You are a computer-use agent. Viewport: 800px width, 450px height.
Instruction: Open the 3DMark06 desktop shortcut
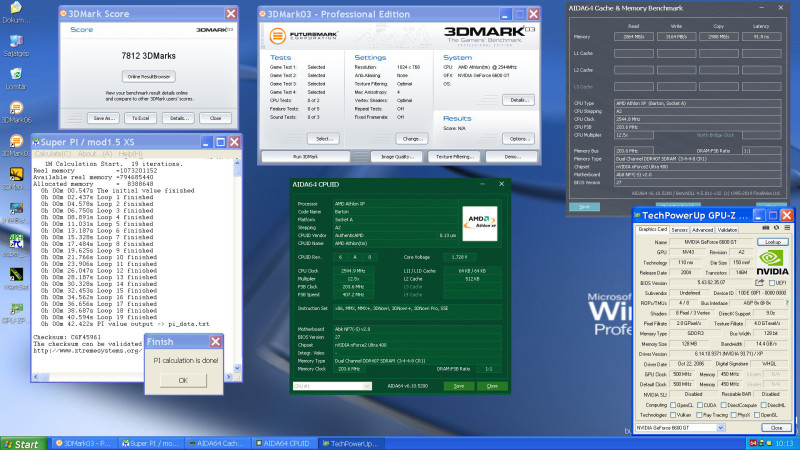pos(16,112)
